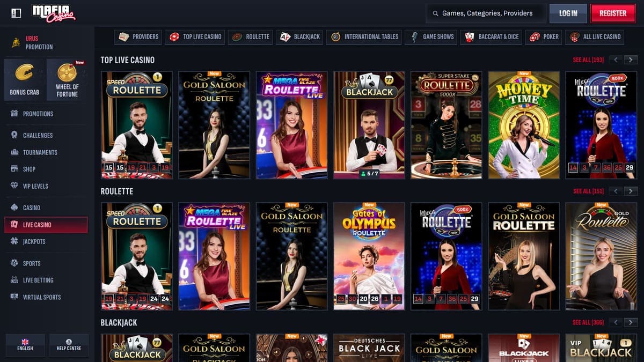This screenshot has height=362, width=644.
Task: Click the Sports ball icon in sidebar
Action: (14, 263)
